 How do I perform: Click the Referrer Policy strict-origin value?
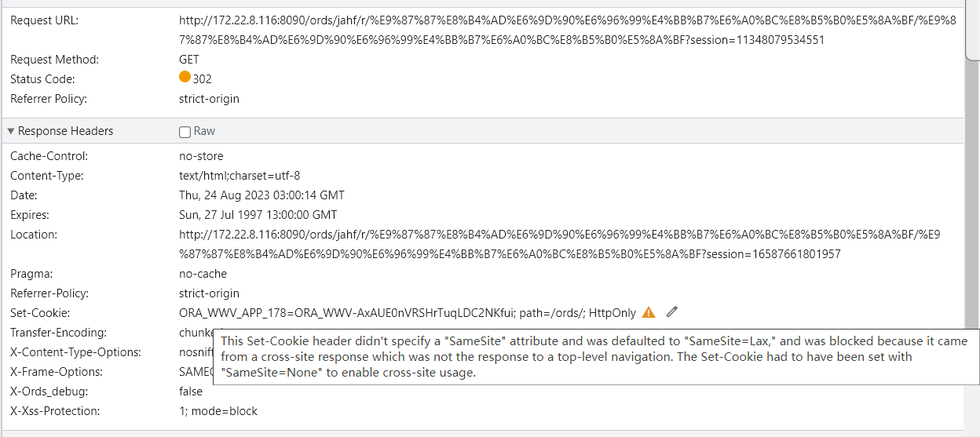(x=209, y=99)
